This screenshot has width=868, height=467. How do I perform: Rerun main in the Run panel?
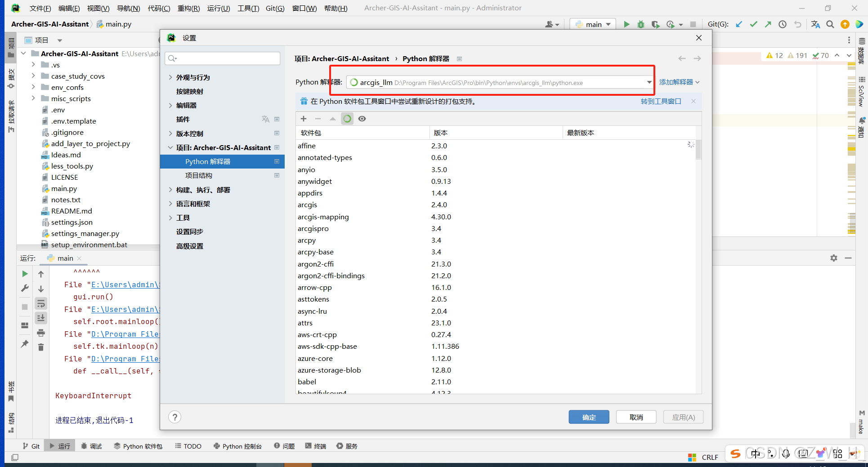25,274
